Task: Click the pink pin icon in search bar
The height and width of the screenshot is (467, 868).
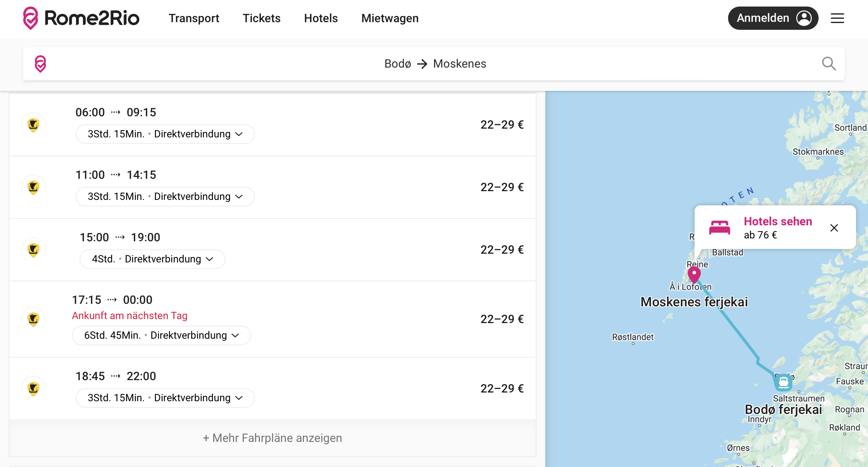Action: [x=40, y=64]
